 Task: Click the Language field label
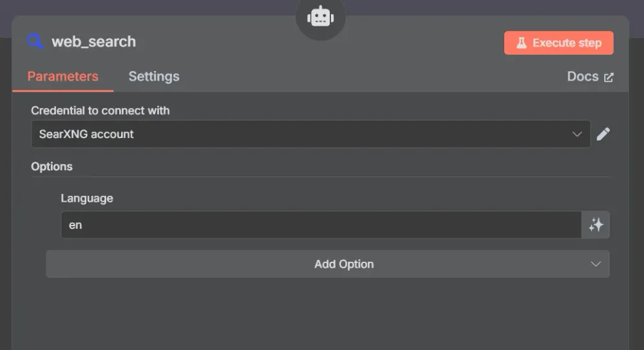click(x=87, y=199)
